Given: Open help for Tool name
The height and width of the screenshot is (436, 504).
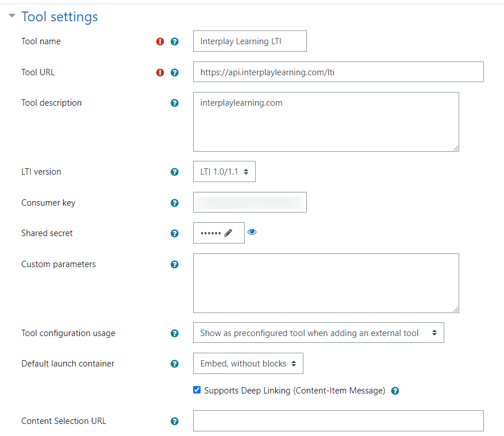Looking at the screenshot, I should click(175, 41).
